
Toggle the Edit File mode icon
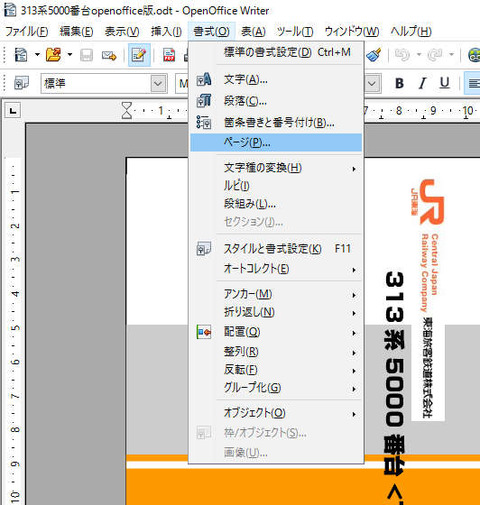(139, 55)
